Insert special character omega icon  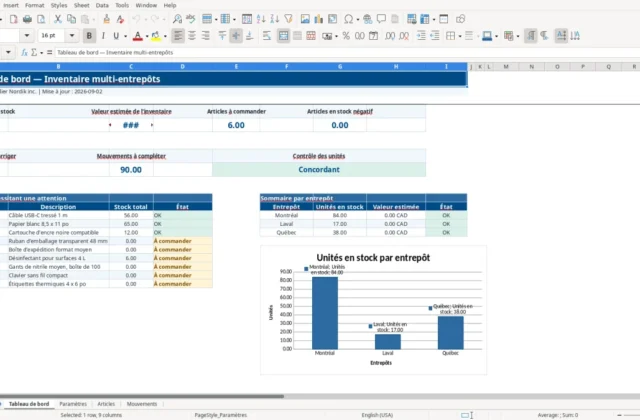pyautogui.click(x=348, y=19)
